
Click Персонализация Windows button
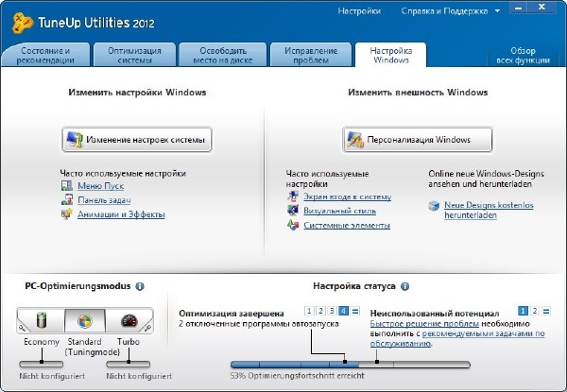click(418, 140)
